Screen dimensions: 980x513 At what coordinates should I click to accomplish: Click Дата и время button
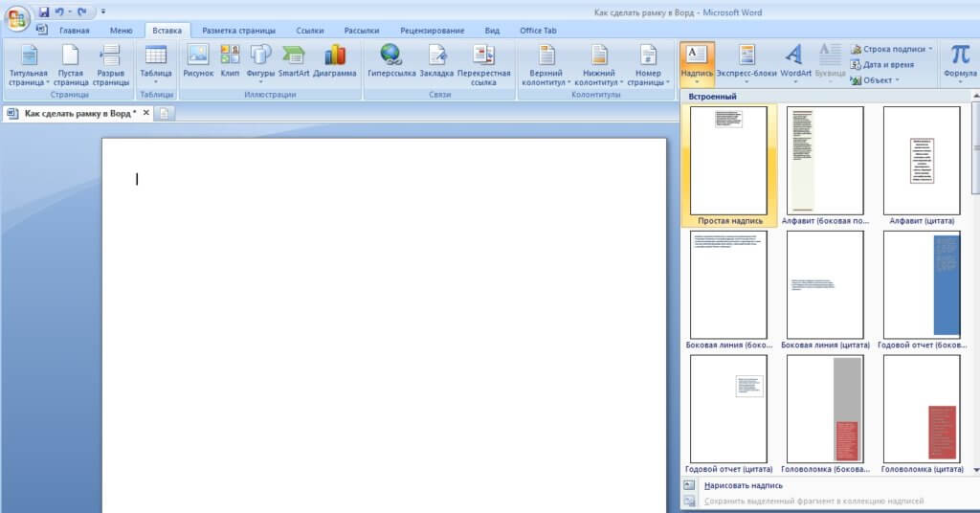[887, 65]
